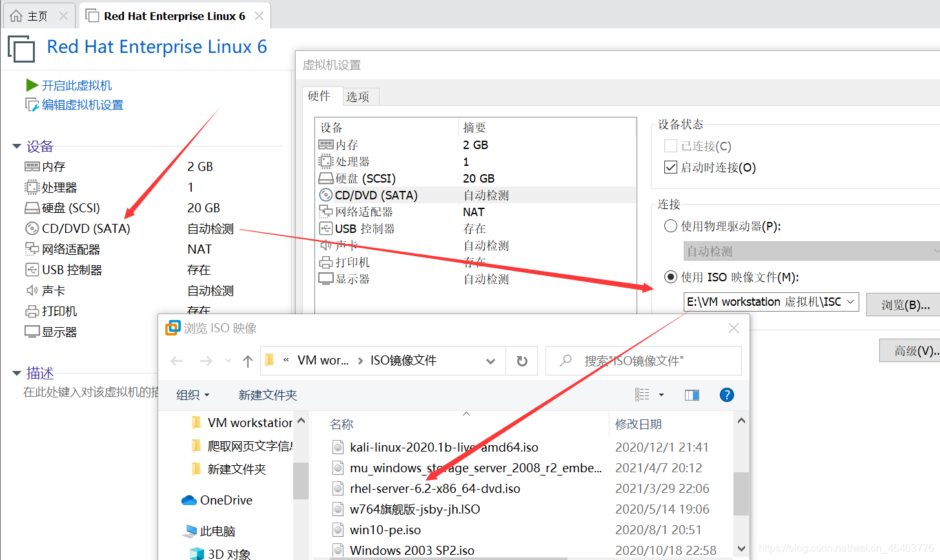
Task: Select the USB 控制器 icon in main window devices
Action: (32, 270)
